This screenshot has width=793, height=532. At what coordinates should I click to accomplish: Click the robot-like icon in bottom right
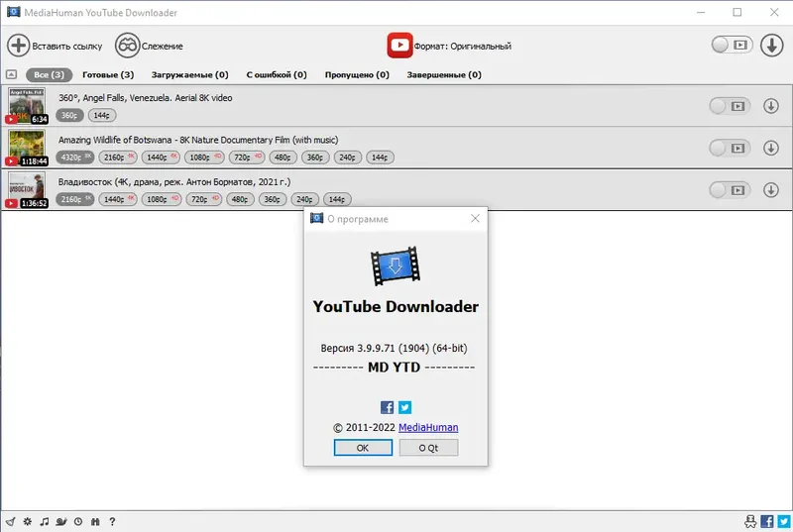(750, 521)
